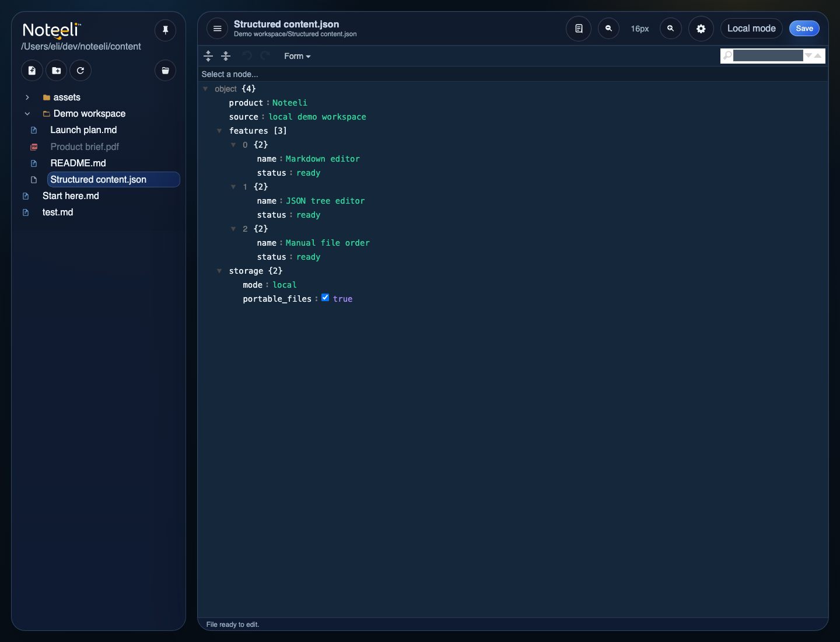The image size is (840, 642).
Task: Edit the storage mode value local
Action: 285,285
